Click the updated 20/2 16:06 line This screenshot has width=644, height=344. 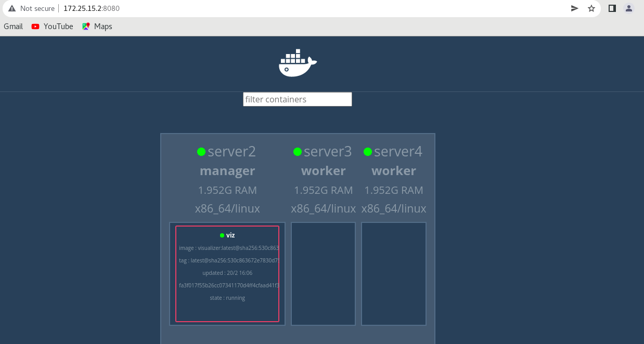coord(227,273)
